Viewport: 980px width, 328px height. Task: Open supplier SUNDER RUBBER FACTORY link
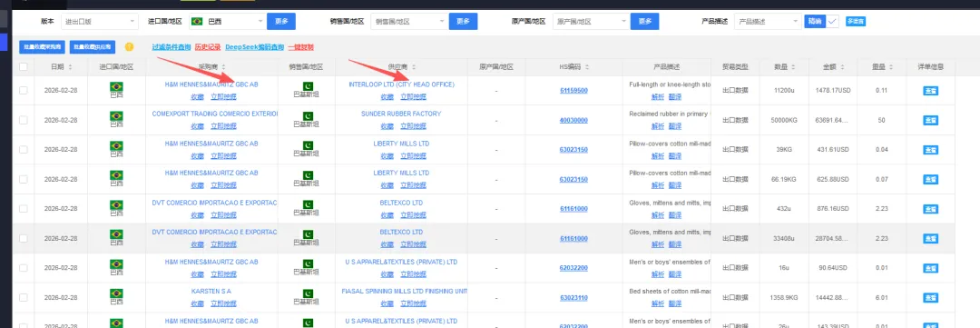click(401, 114)
